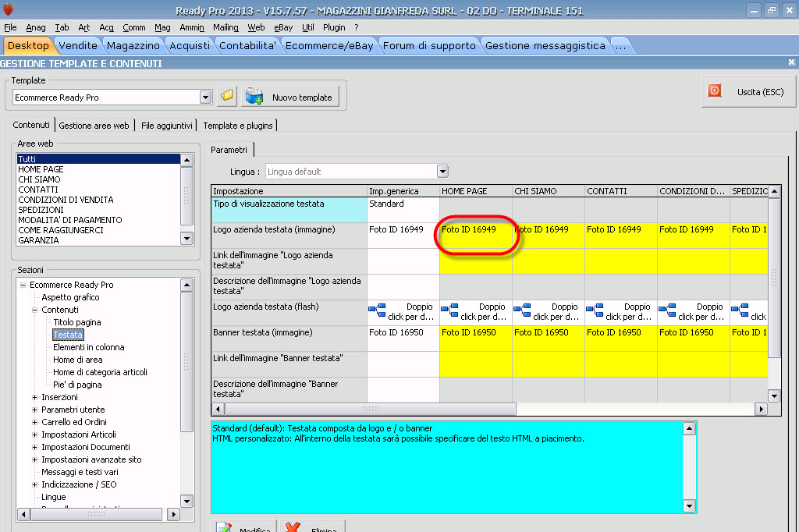
Task: Open the Plugin menu
Action: point(334,27)
